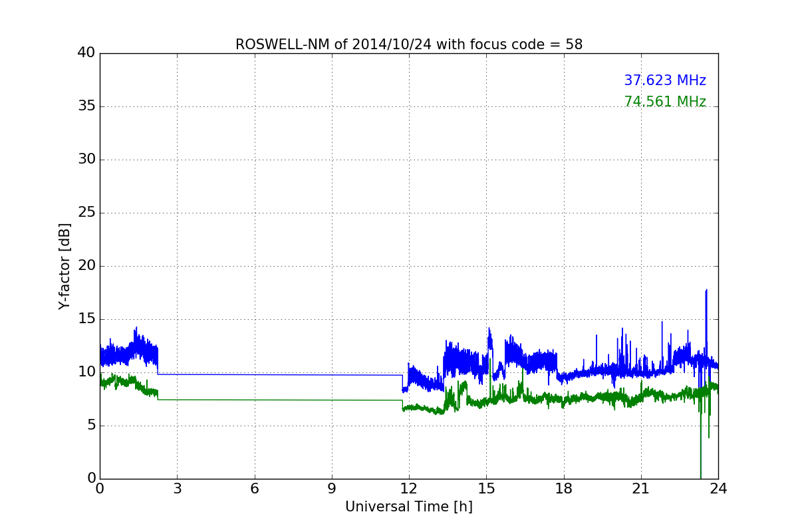Click the x-axis tick label '24'
The image size is (798, 532).
(718, 488)
